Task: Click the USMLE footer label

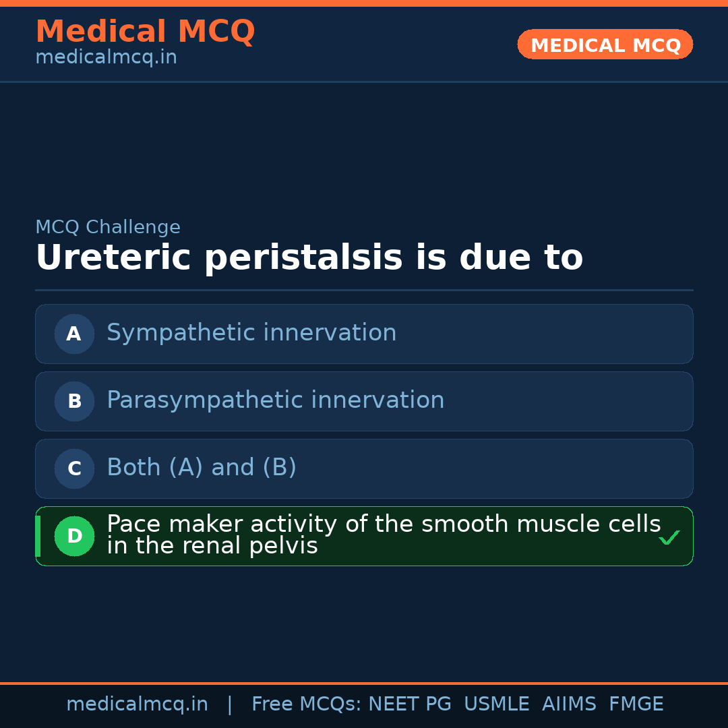Action: click(x=496, y=704)
